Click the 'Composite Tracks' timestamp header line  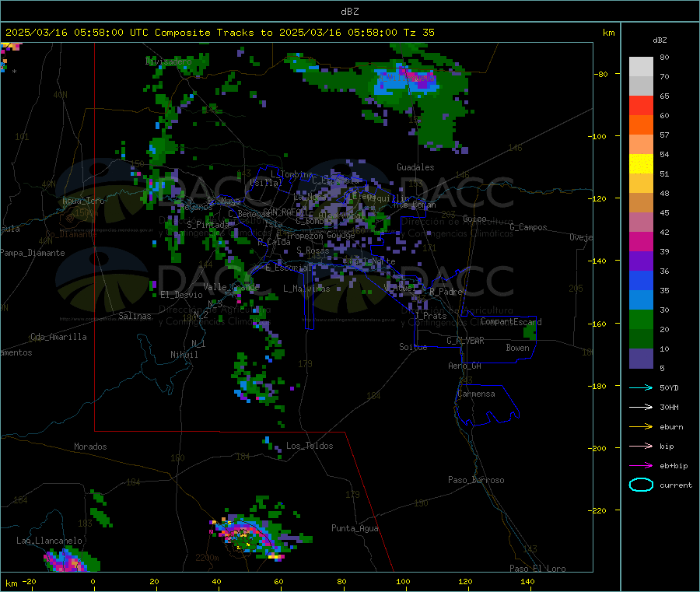220,33
